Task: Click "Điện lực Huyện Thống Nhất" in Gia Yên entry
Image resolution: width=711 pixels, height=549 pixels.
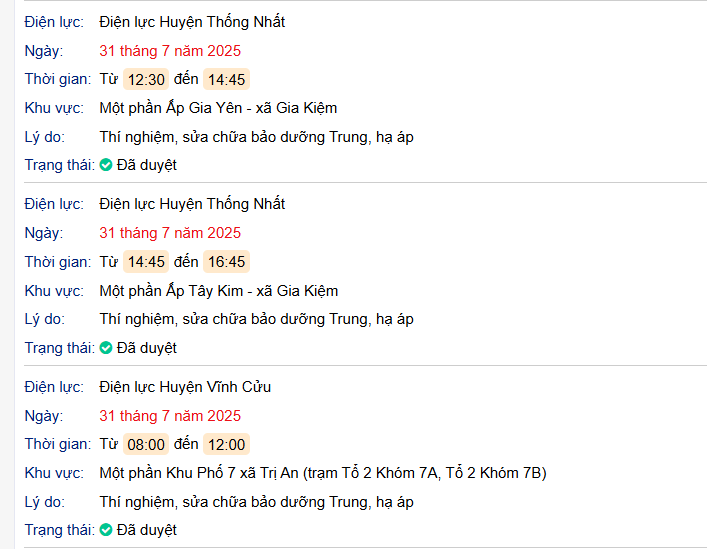Action: click(192, 21)
